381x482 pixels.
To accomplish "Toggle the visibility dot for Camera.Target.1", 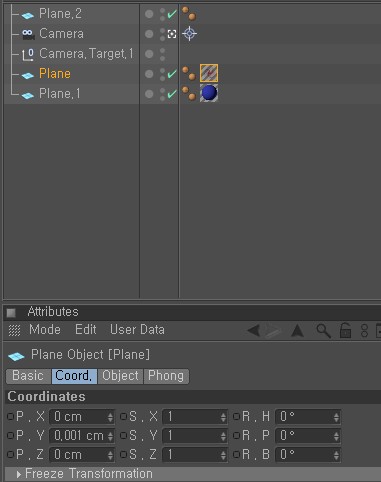I will point(149,54).
